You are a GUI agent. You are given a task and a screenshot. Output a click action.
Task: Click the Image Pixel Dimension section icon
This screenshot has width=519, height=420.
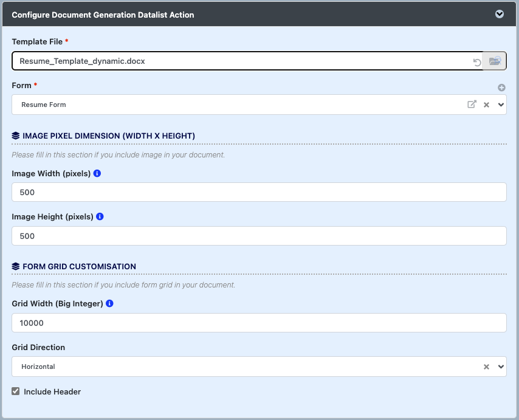(x=16, y=136)
